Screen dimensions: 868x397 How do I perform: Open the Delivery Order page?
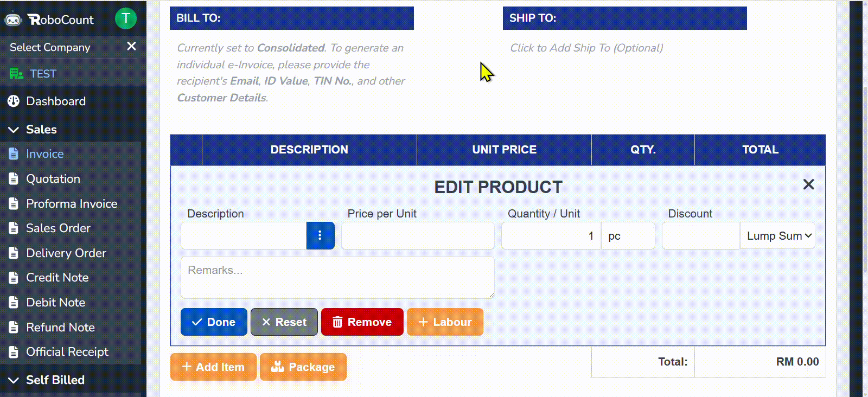click(x=66, y=253)
